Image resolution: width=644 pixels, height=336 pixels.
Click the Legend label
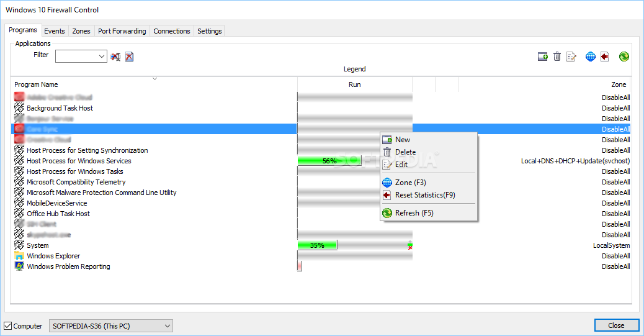click(354, 69)
